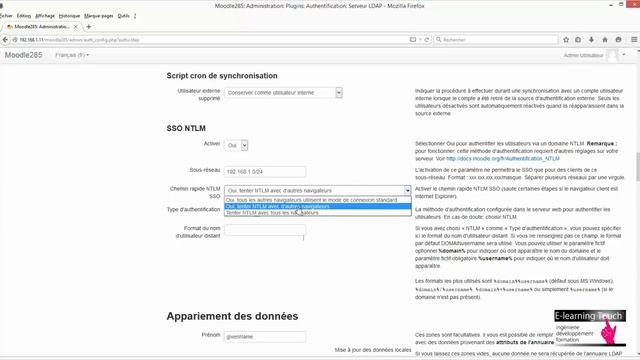The height and width of the screenshot is (360, 640).
Task: Click the 'Mise à jour des données locales' label
Action: pyautogui.click(x=373, y=350)
